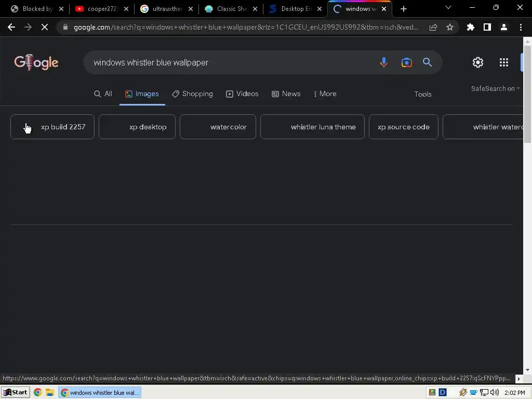The height and width of the screenshot is (399, 532).
Task: Click the network icon in system tray
Action: (x=484, y=393)
